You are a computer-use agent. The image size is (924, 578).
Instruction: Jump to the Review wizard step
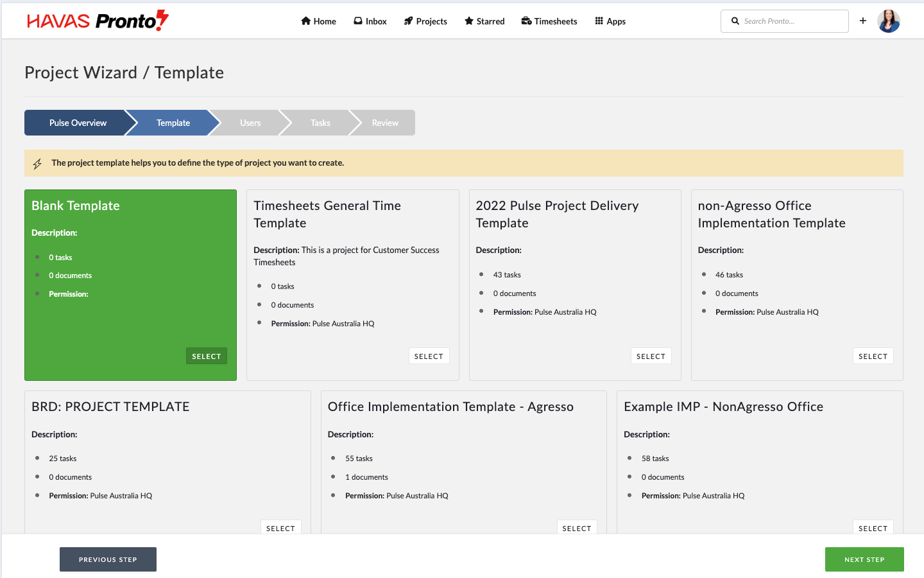pos(385,123)
